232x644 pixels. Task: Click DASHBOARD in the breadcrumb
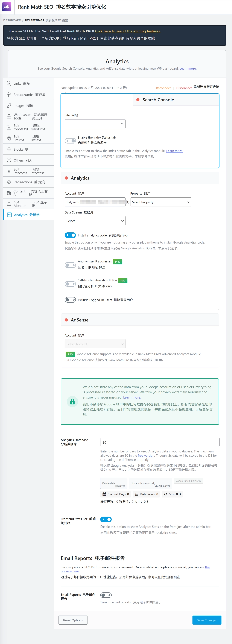click(12, 20)
